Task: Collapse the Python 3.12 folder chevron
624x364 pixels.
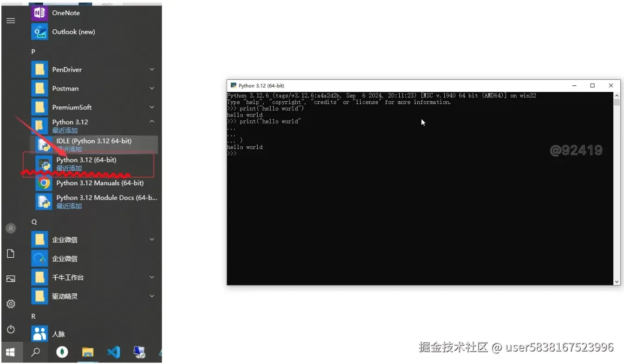Action: [152, 122]
